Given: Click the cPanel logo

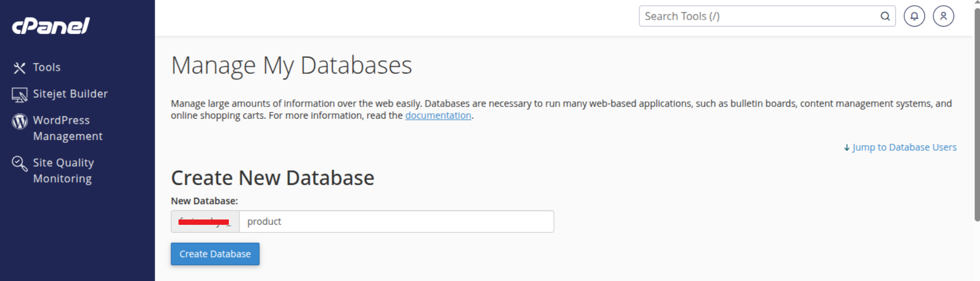Looking at the screenshot, I should tap(51, 26).
